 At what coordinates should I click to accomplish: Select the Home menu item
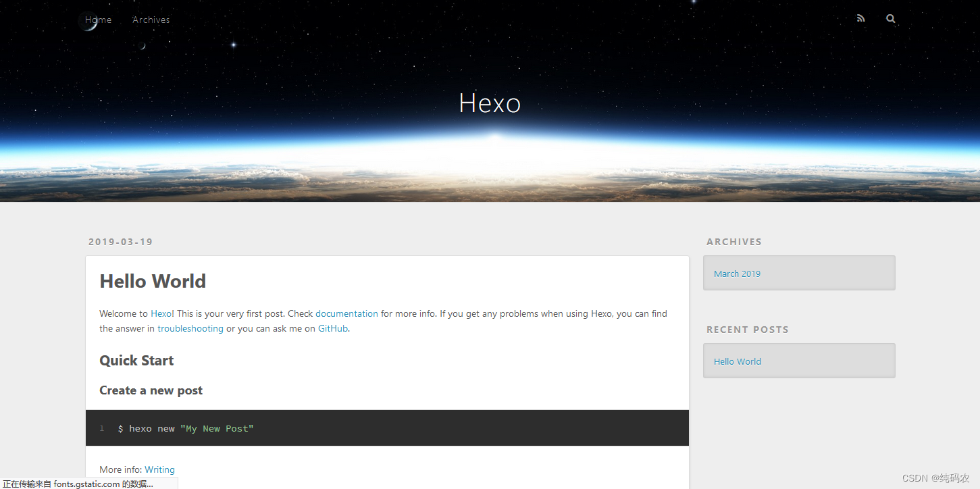click(x=97, y=20)
